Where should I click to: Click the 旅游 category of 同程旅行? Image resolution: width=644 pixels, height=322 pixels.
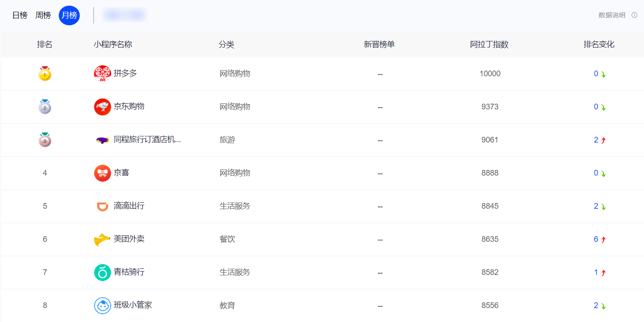227,140
